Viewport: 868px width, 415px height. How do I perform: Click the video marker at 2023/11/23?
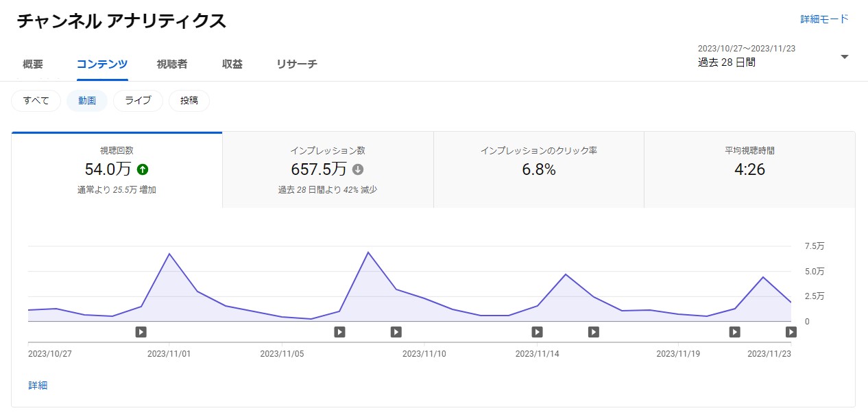791,332
